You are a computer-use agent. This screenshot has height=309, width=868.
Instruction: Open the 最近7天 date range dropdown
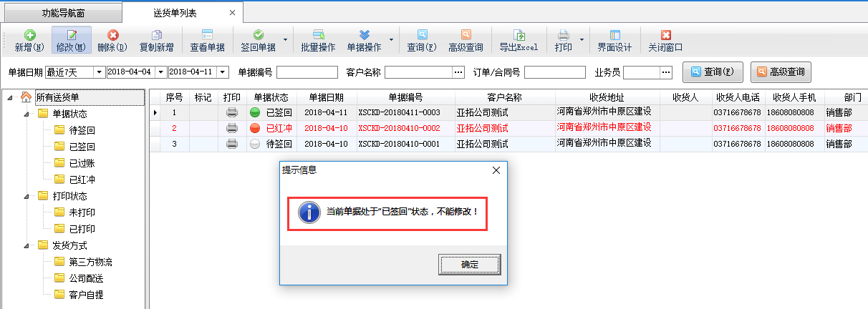pos(99,72)
